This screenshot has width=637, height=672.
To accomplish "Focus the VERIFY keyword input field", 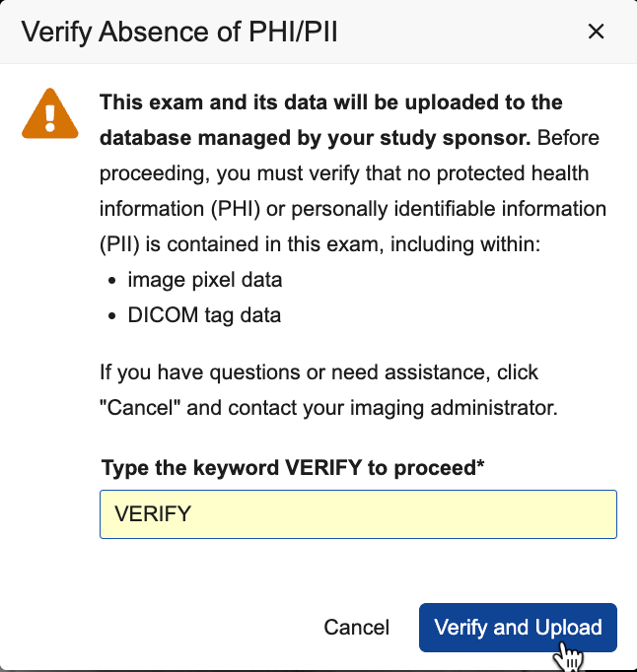I will point(358,514).
